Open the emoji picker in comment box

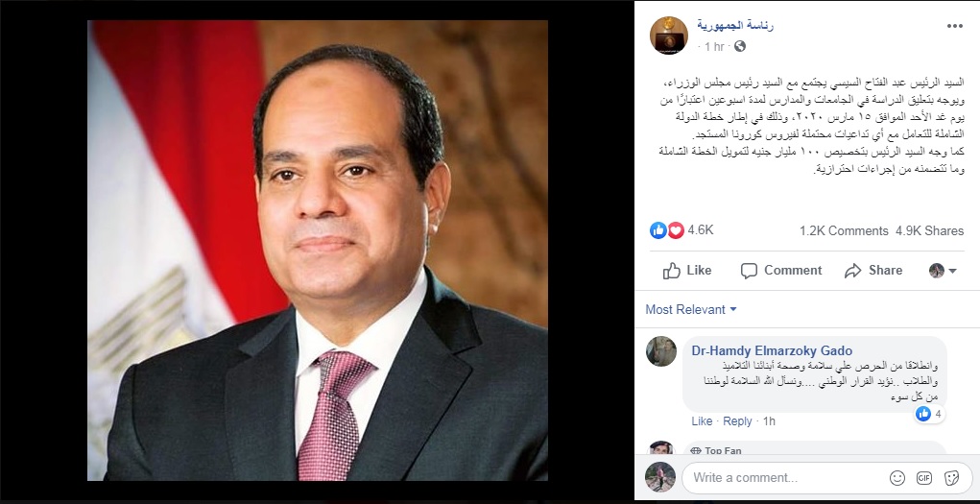(896, 478)
